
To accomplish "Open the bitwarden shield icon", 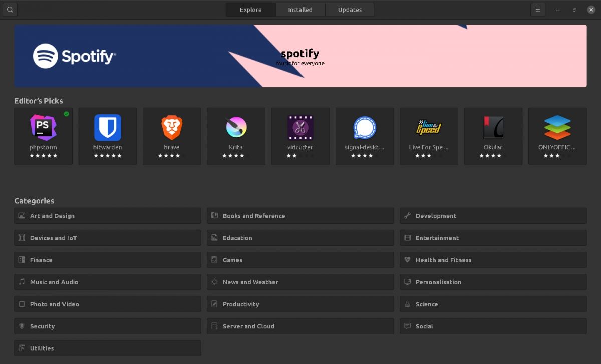I will pyautogui.click(x=108, y=127).
